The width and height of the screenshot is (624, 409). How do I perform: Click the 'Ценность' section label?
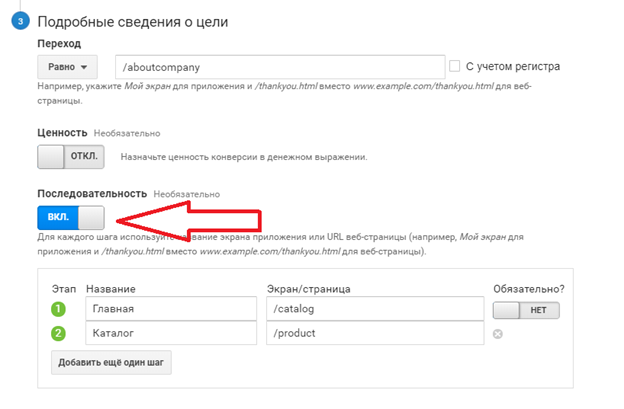(62, 132)
